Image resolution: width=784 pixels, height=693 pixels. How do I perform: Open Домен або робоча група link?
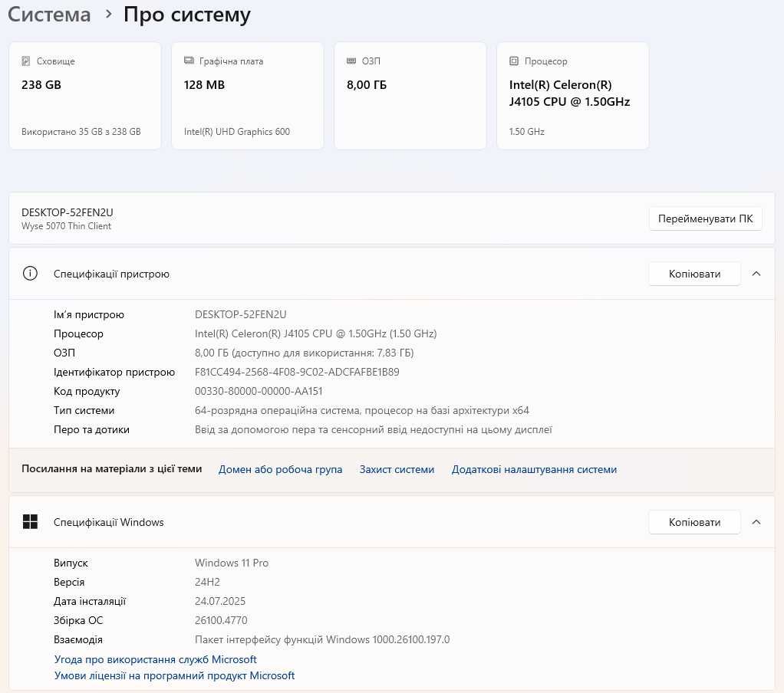click(x=280, y=469)
